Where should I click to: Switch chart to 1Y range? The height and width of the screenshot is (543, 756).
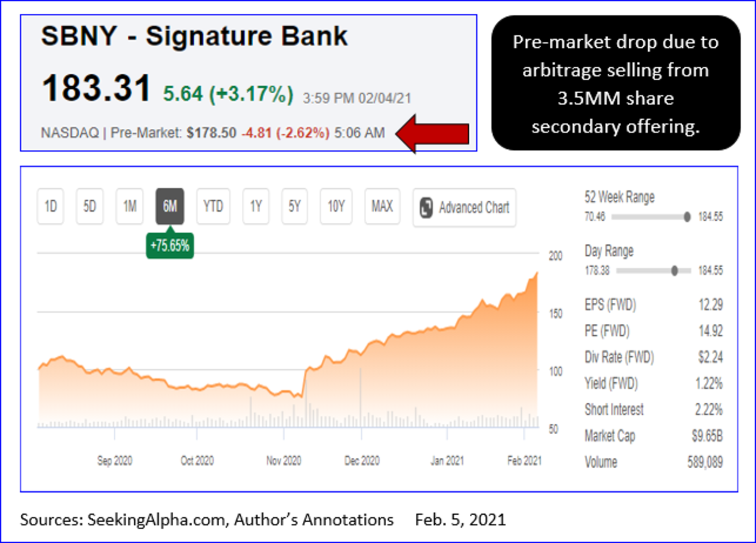coord(256,207)
